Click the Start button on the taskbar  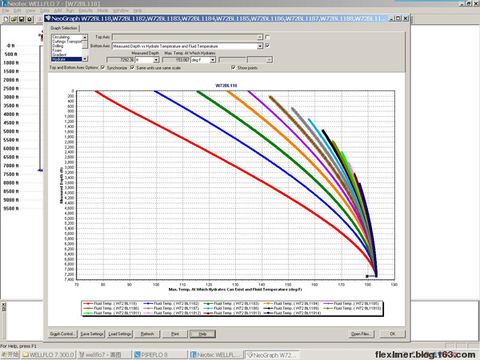tap(10, 355)
